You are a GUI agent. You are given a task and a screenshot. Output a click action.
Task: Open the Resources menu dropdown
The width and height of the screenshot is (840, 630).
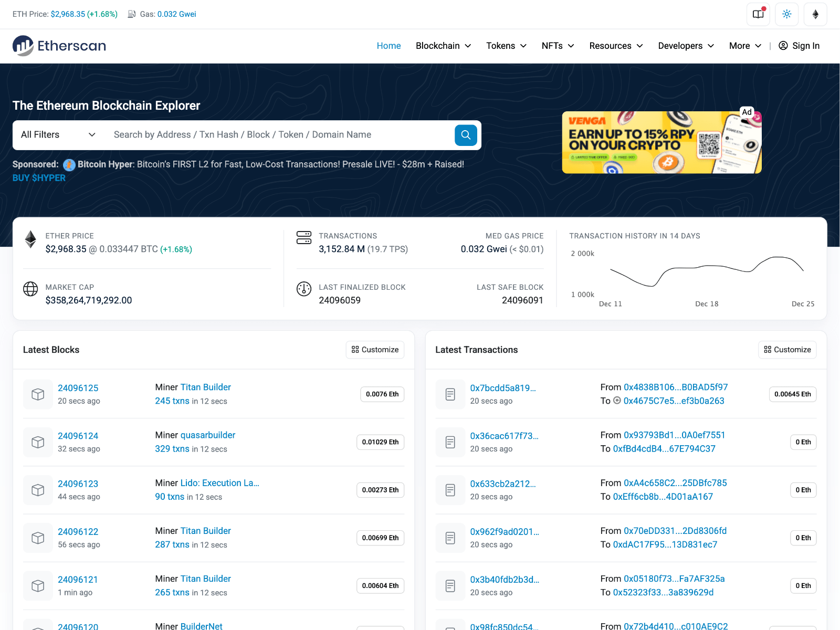(616, 46)
